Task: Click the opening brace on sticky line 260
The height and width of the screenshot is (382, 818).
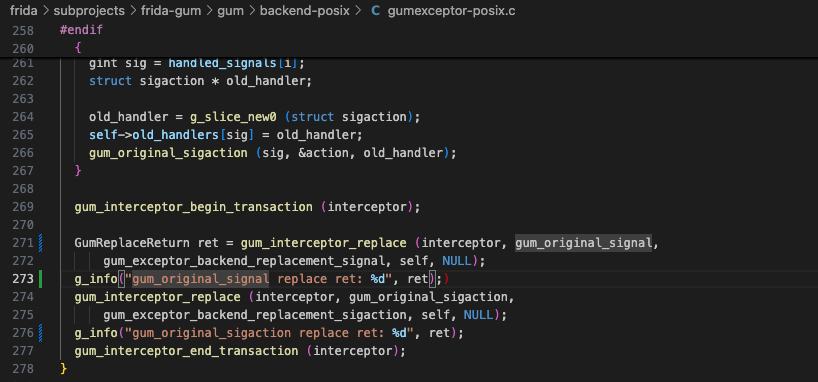Action: [78, 48]
